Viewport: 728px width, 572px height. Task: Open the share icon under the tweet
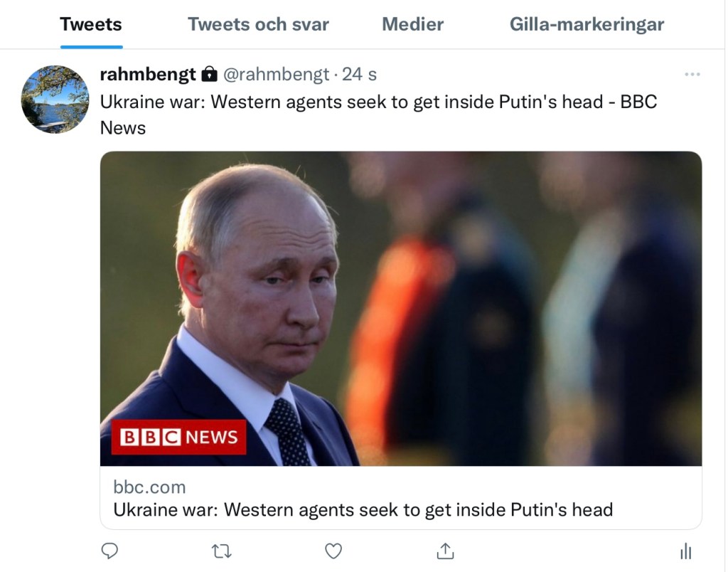[445, 551]
